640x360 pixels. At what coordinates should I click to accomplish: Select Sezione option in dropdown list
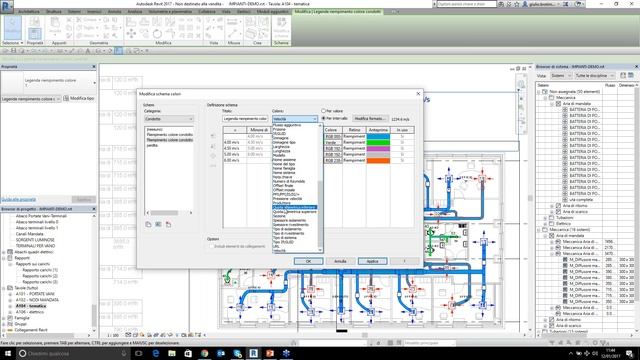pos(279,216)
